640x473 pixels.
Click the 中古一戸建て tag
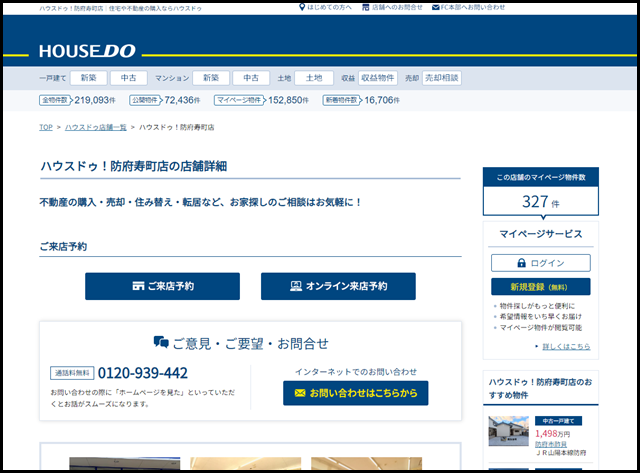[x=558, y=421]
